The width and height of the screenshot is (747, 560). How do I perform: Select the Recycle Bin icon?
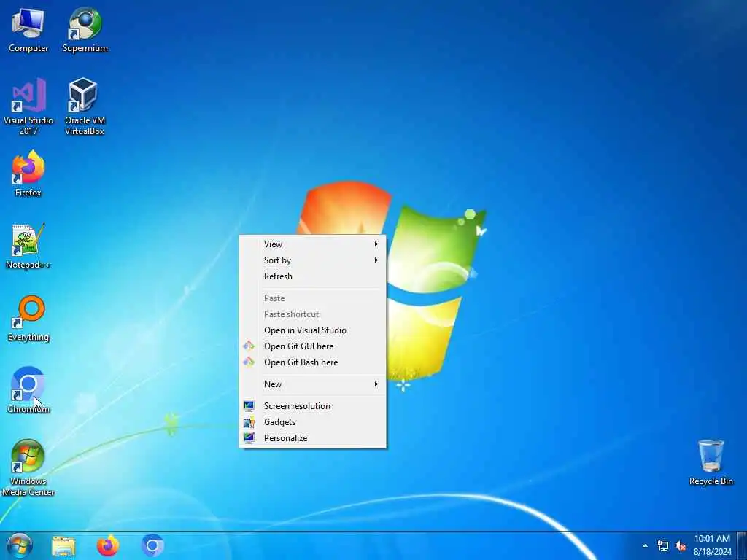tap(711, 463)
